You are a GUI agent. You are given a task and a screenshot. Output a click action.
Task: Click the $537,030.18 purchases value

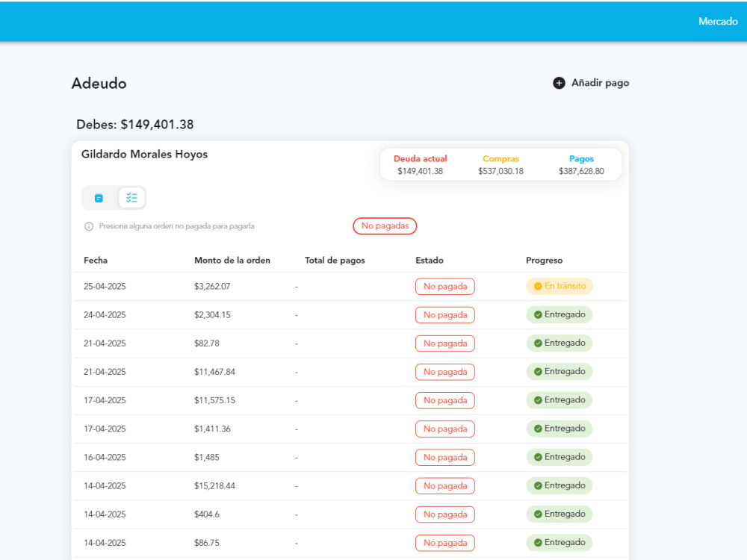[500, 171]
